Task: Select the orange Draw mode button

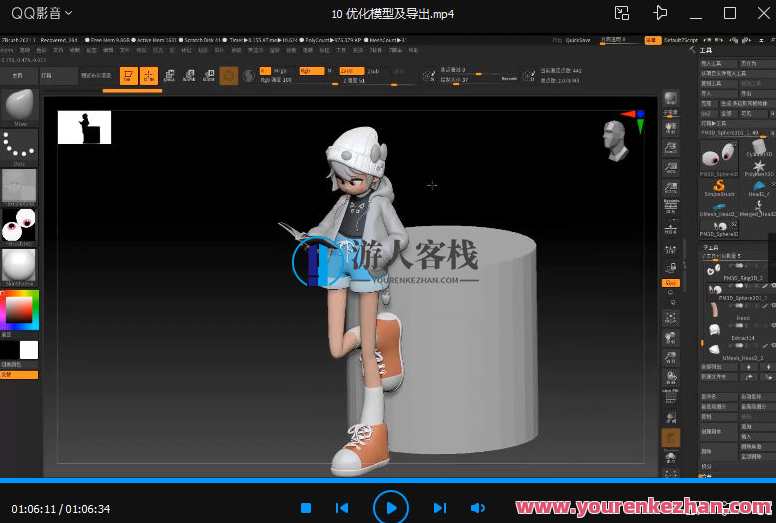Action: tap(148, 76)
